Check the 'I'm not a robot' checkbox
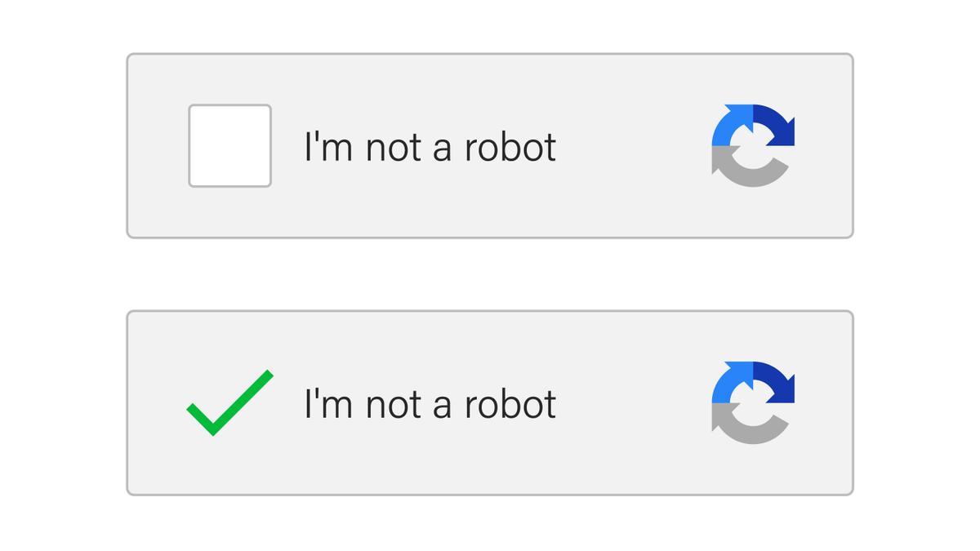Image resolution: width=980 pixels, height=551 pixels. (229, 145)
